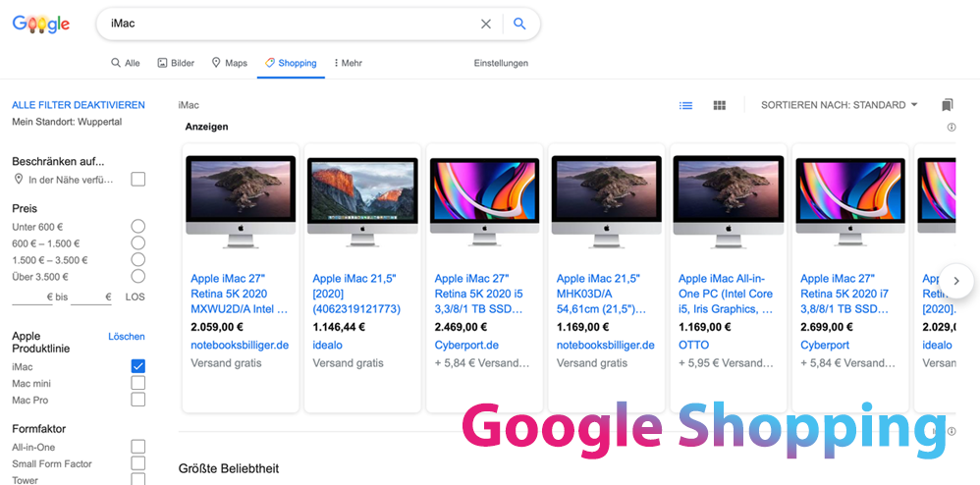Click the price 2.469,00 €
Image resolution: width=980 pixels, height=485 pixels.
[x=461, y=326]
